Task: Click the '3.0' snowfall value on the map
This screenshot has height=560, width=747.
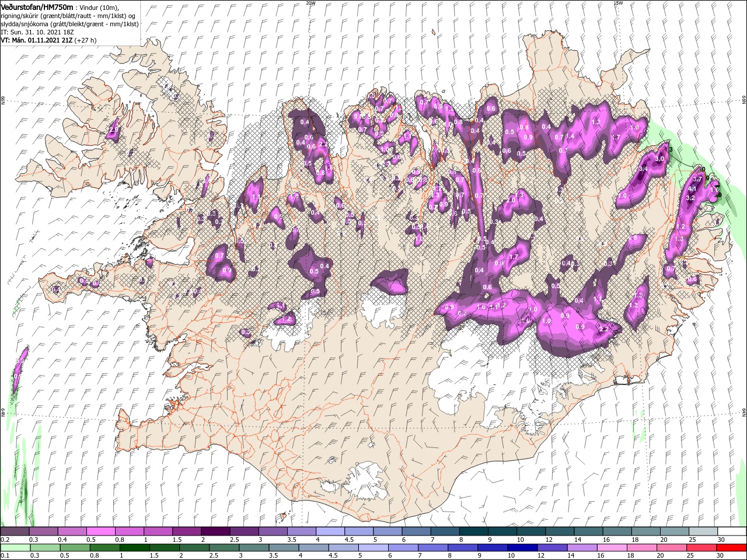Action: coord(661,159)
